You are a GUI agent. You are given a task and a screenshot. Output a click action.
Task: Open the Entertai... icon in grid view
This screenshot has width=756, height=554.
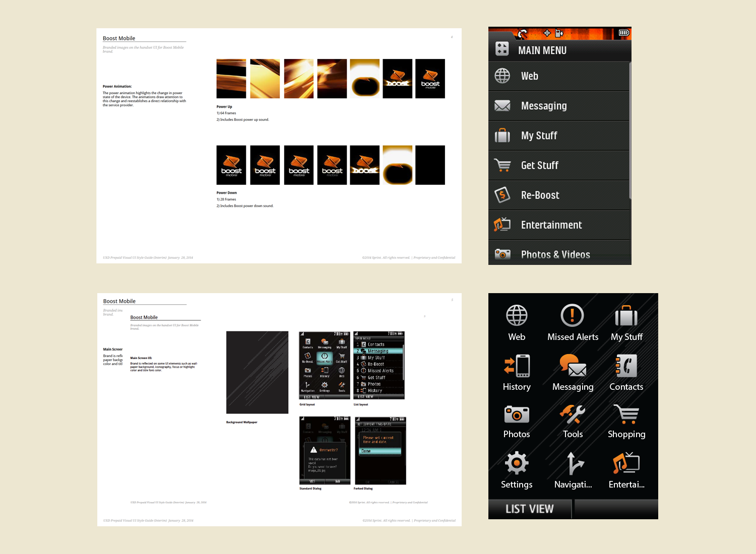[x=626, y=470]
